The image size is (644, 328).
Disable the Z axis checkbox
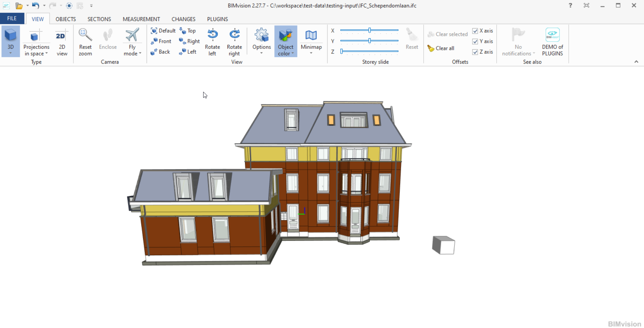(475, 52)
